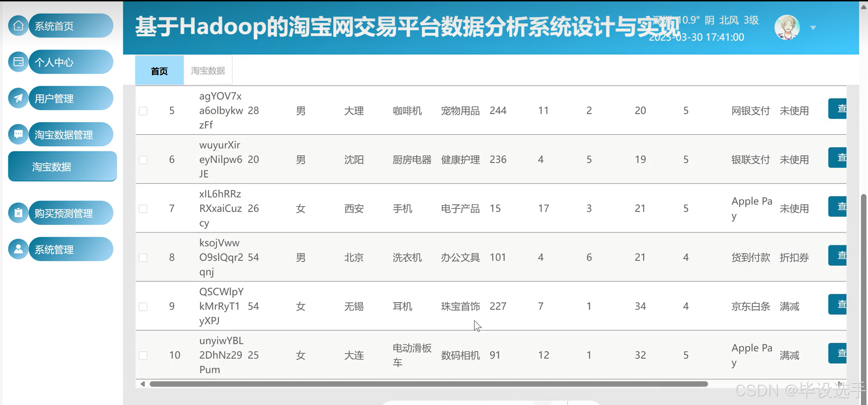This screenshot has width=868, height=405.
Task: Click the weather text 阴 北风 3级
Action: coord(732,20)
